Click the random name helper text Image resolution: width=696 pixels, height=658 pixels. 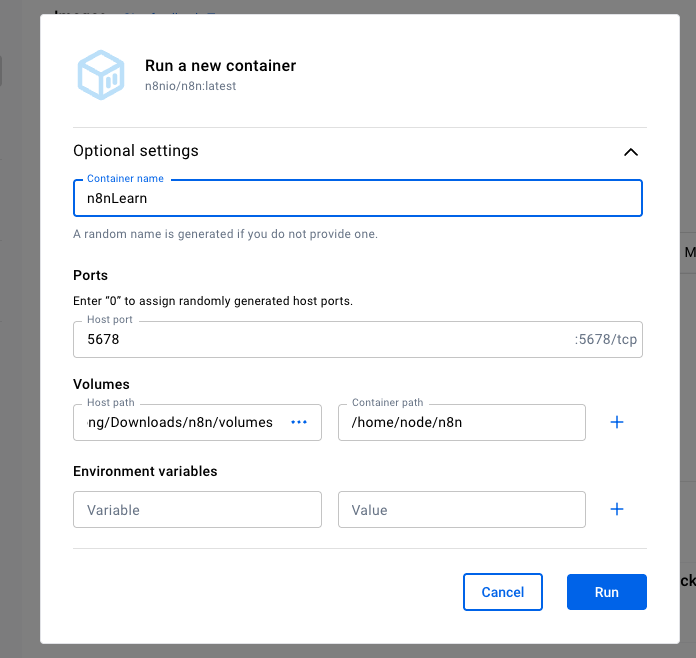click(225, 234)
